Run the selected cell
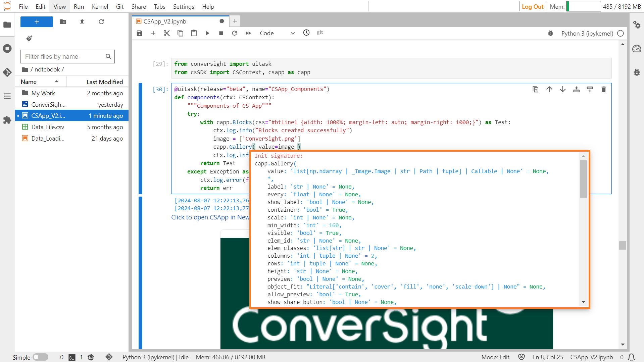Viewport: 644px width, 362px height. tap(207, 33)
